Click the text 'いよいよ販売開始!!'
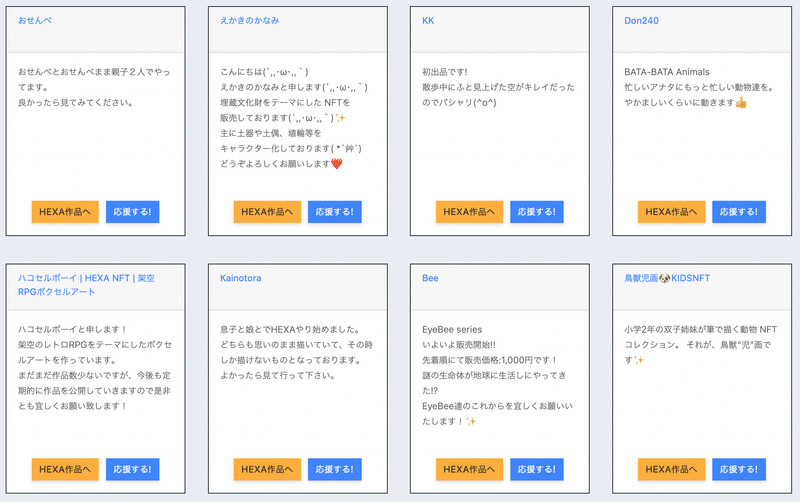Image resolution: width=800 pixels, height=502 pixels. (x=459, y=345)
